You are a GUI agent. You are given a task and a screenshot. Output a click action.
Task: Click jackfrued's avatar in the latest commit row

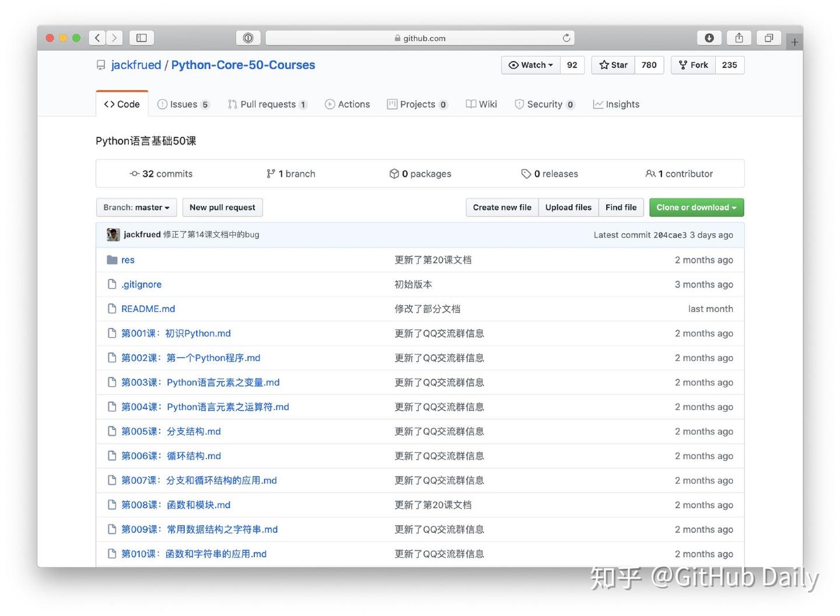click(x=113, y=235)
